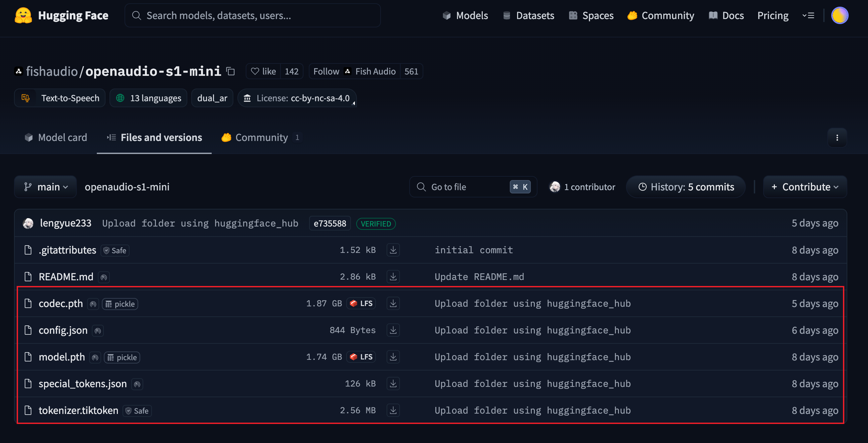Image resolution: width=868 pixels, height=443 pixels.
Task: Click the pickle badge on model.pth
Action: (x=122, y=357)
